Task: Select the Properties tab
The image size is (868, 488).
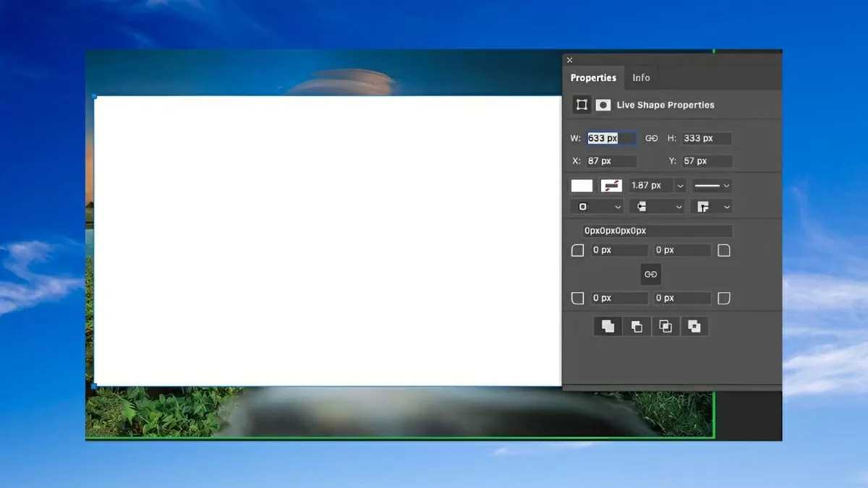Action: 593,77
